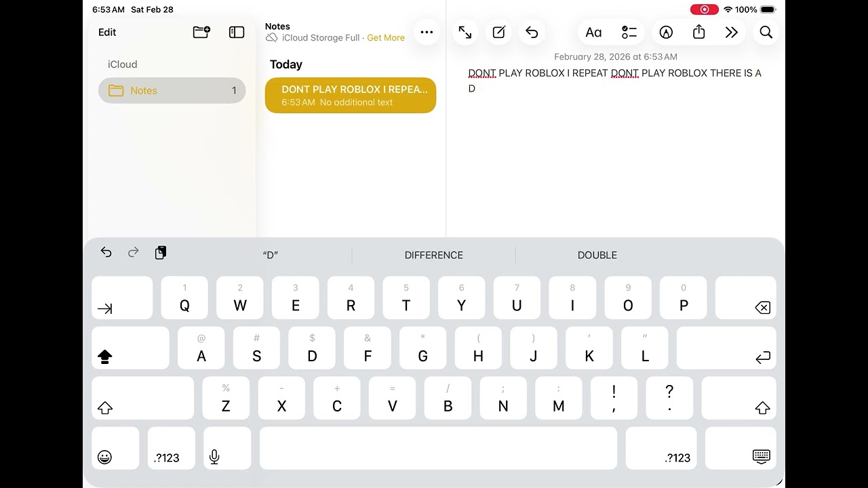Start dictation with the microphone key

coord(227,448)
